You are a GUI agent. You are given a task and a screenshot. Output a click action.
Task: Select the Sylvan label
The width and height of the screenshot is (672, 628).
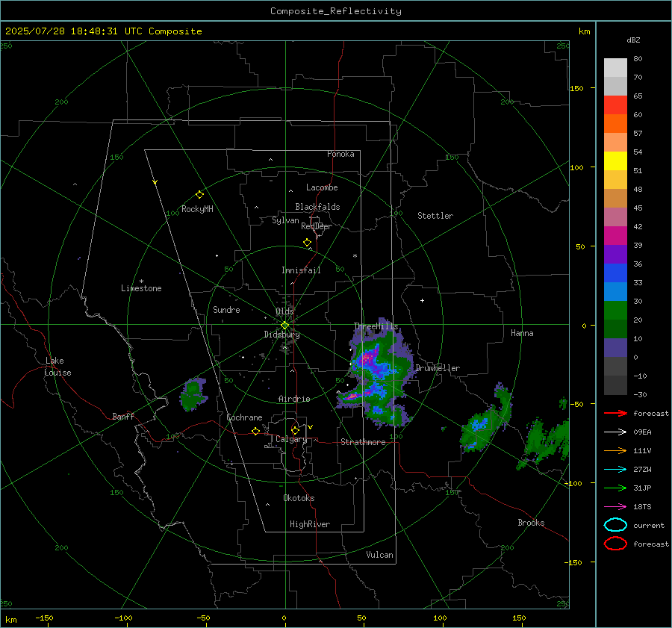pos(285,220)
